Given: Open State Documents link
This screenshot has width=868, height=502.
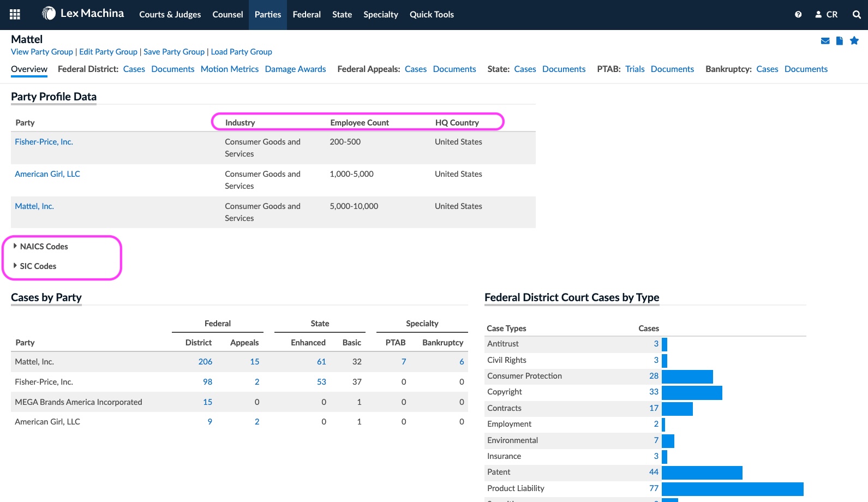Looking at the screenshot, I should pyautogui.click(x=564, y=69).
